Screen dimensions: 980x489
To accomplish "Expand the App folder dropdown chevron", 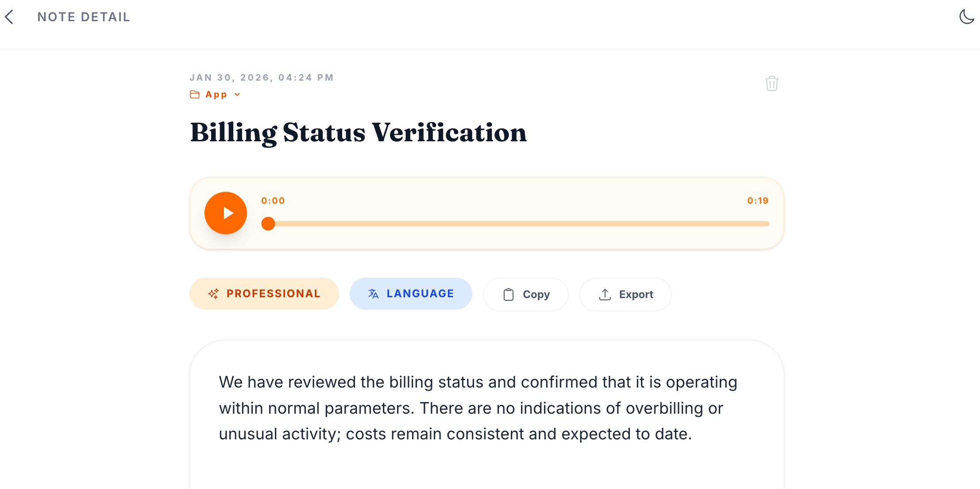I will click(237, 94).
